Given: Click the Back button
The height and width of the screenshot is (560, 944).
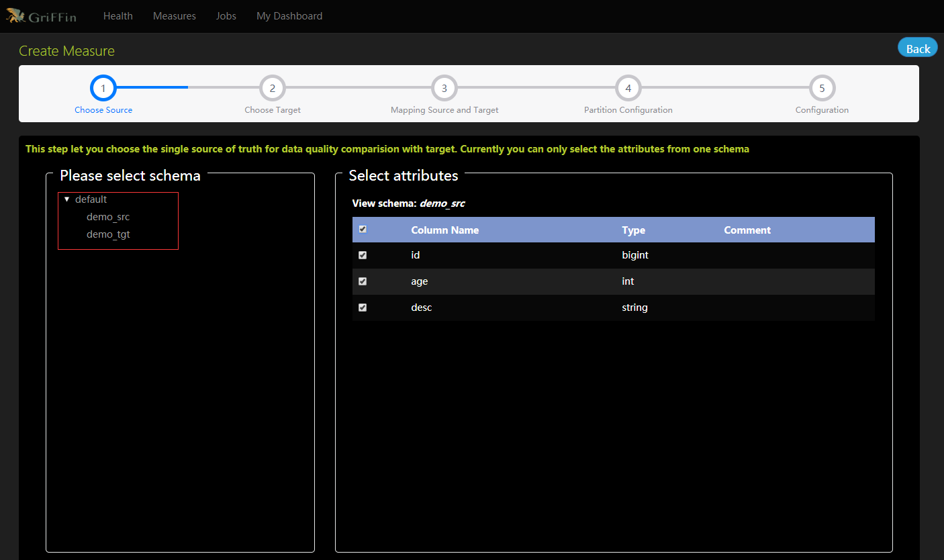Looking at the screenshot, I should [918, 48].
